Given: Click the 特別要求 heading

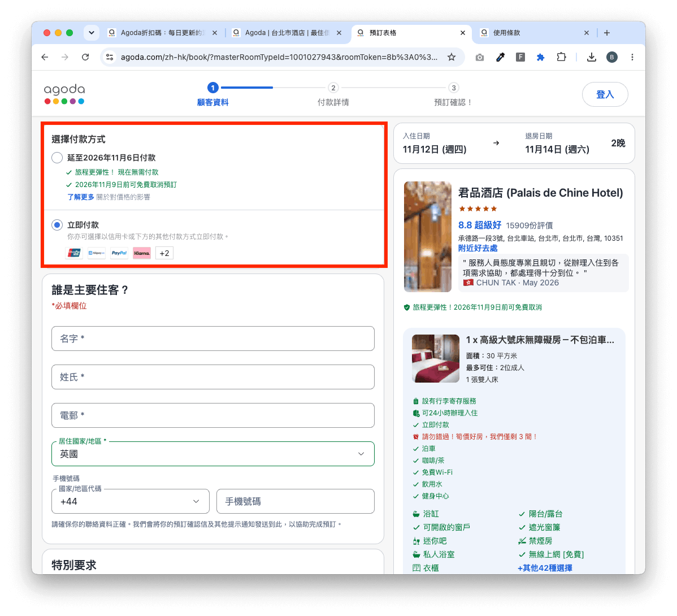Looking at the screenshot, I should (74, 565).
